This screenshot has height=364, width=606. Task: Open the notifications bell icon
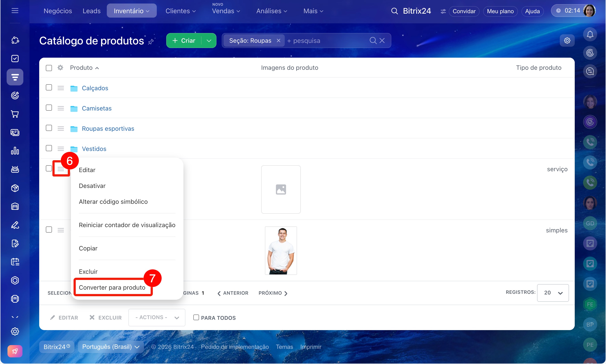(x=590, y=34)
